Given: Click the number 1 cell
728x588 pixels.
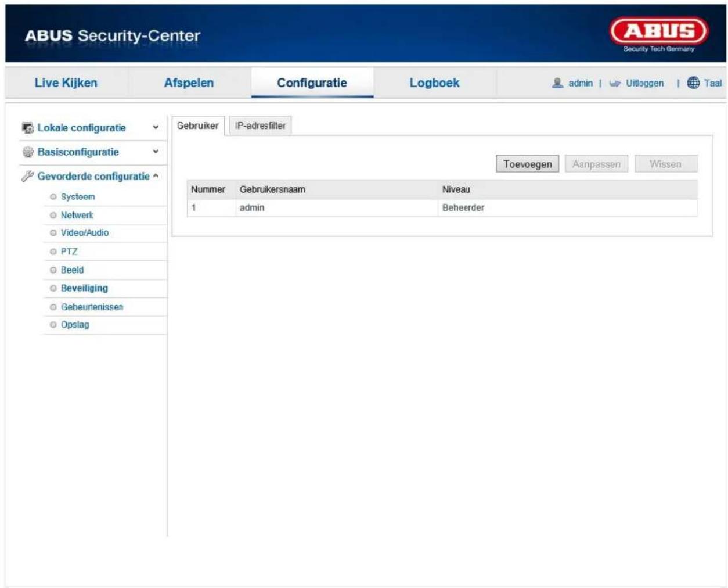Looking at the screenshot, I should [x=194, y=207].
